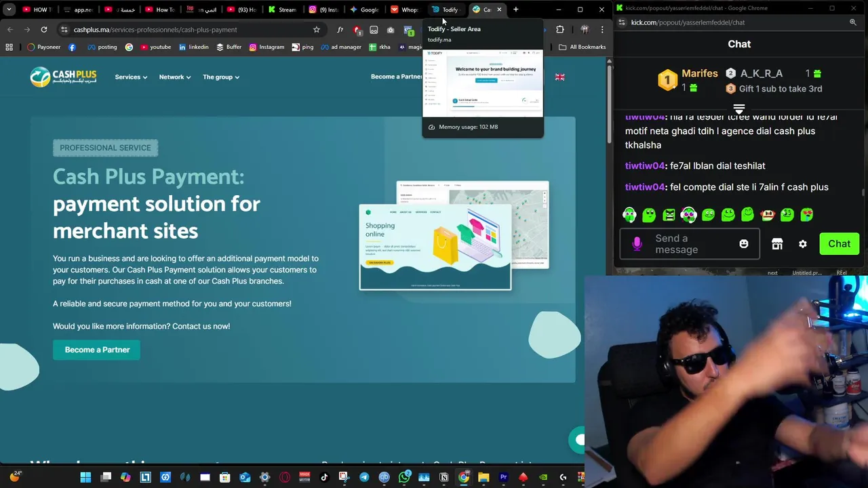
Task: Switch to the first HOW T YouTube tab
Action: 37,9
